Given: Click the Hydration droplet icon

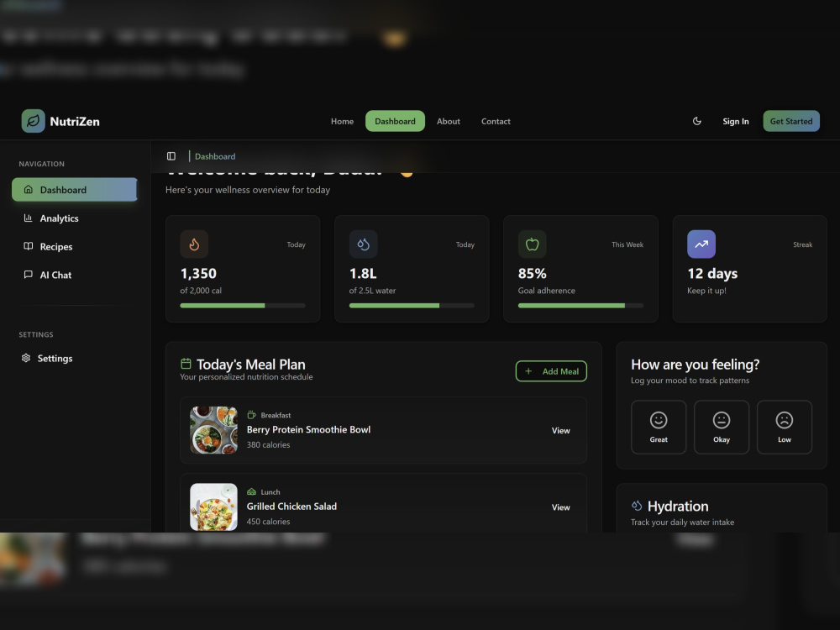Looking at the screenshot, I should click(x=637, y=505).
